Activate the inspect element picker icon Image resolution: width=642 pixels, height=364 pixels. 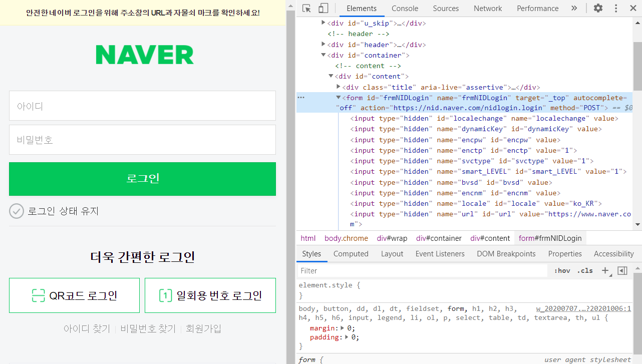(x=307, y=8)
